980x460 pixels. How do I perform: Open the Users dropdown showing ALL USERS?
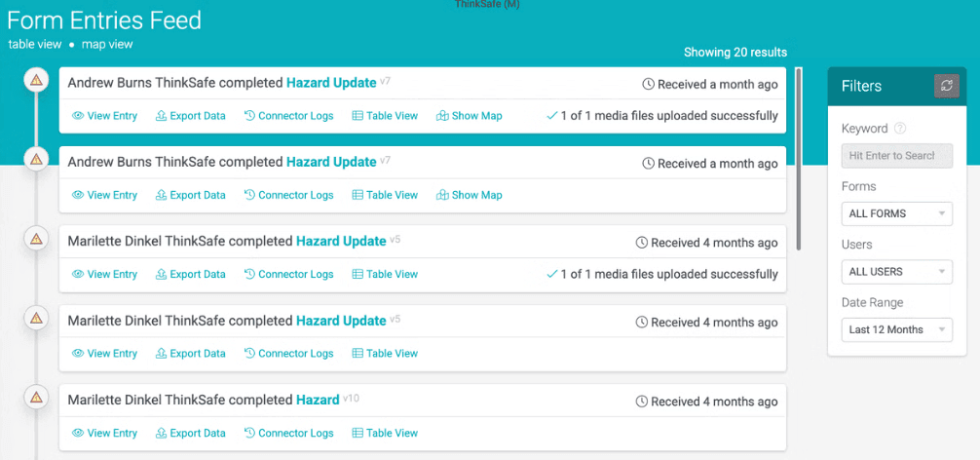pos(896,271)
